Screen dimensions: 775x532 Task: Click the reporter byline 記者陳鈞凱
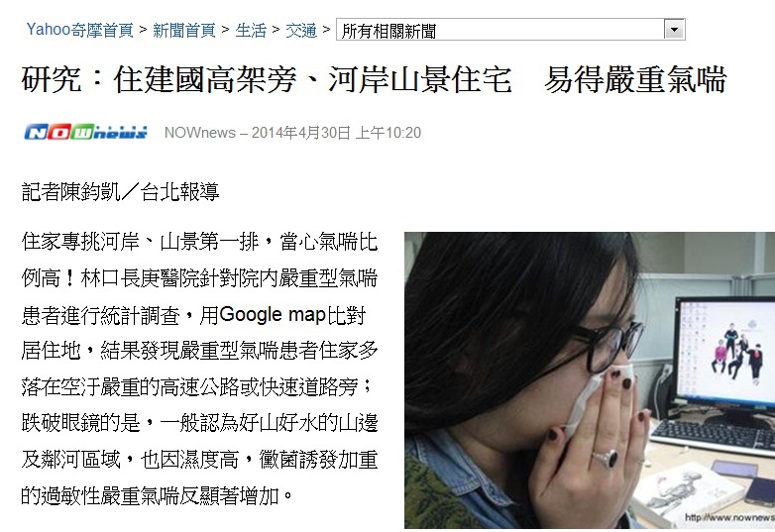click(x=70, y=191)
